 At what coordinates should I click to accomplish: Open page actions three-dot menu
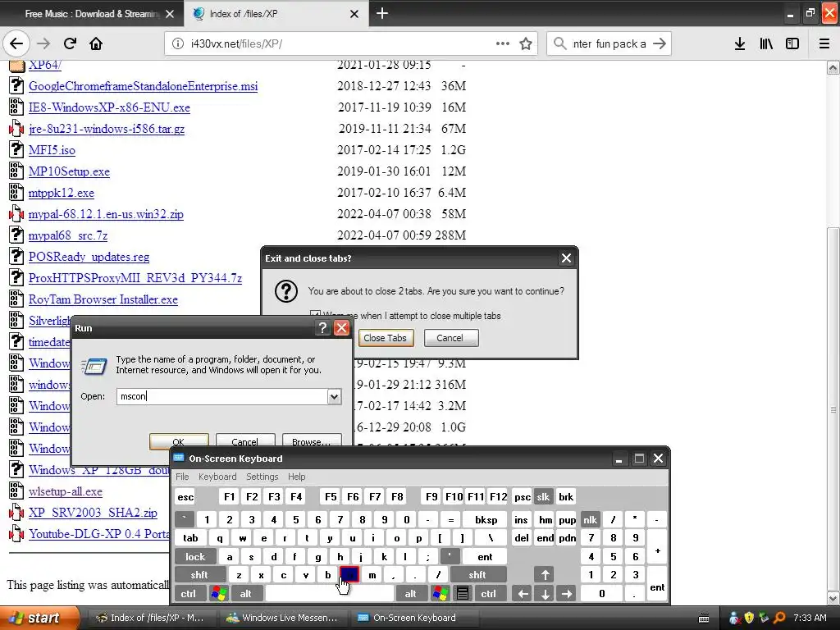[503, 43]
